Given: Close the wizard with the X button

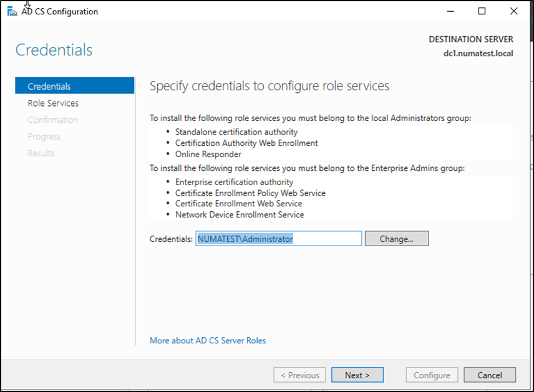Looking at the screenshot, I should [x=513, y=11].
